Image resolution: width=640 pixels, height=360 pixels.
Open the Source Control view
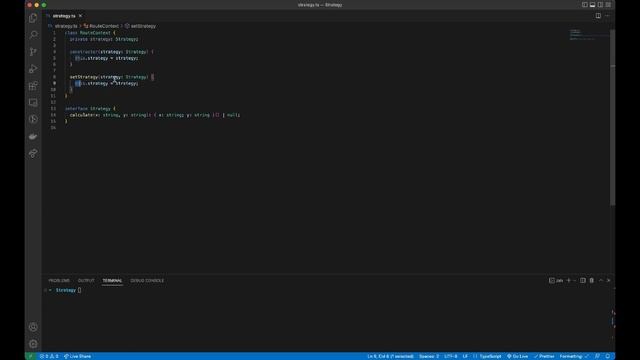33,52
